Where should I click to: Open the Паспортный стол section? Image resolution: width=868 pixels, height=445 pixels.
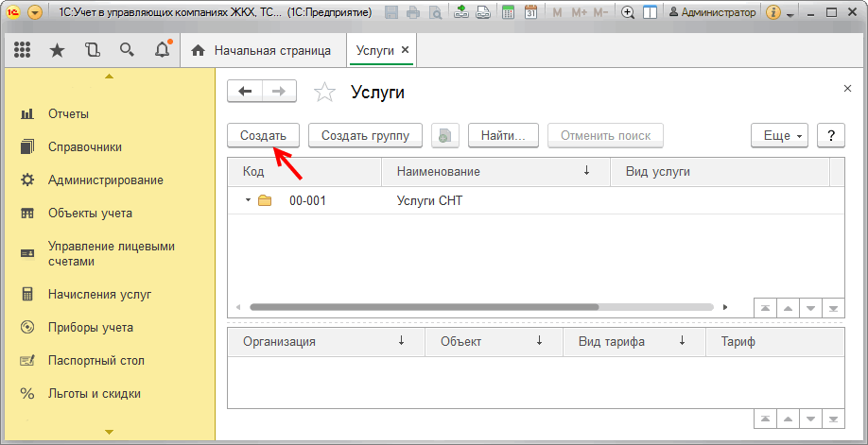tap(95, 361)
